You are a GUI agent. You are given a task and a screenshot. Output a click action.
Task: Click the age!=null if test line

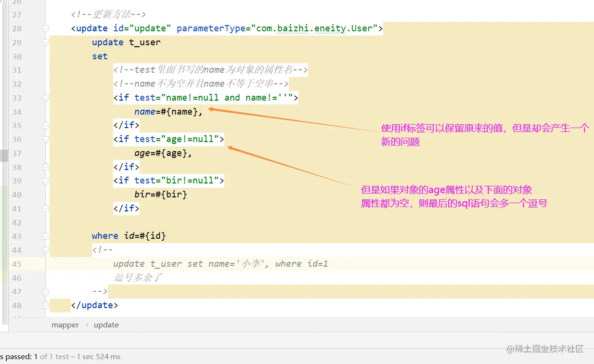169,139
